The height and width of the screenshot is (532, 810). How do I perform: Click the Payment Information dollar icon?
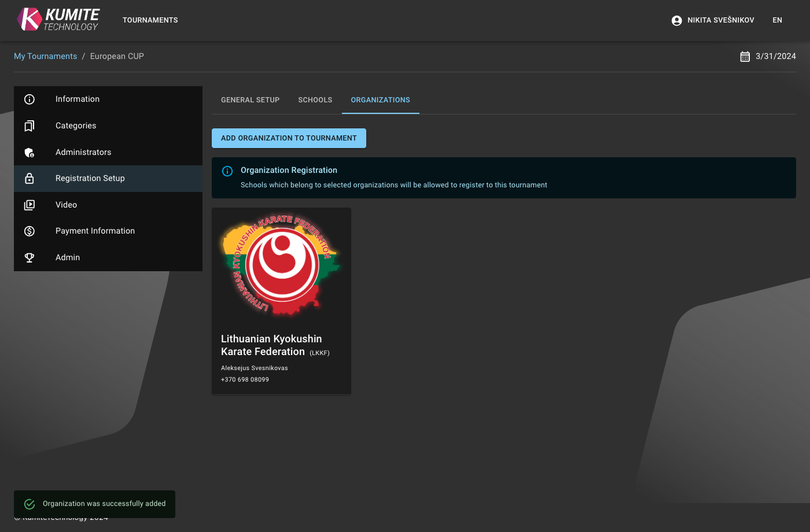tap(30, 231)
